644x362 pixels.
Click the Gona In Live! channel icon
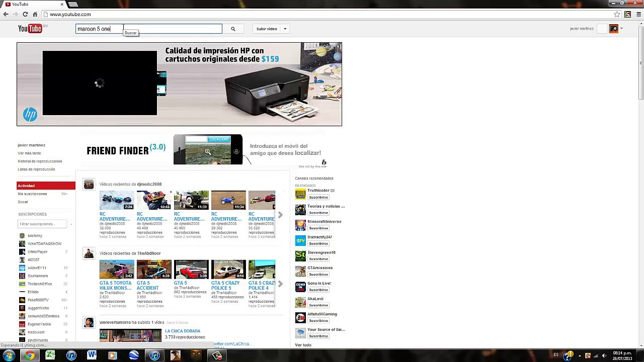300,287
